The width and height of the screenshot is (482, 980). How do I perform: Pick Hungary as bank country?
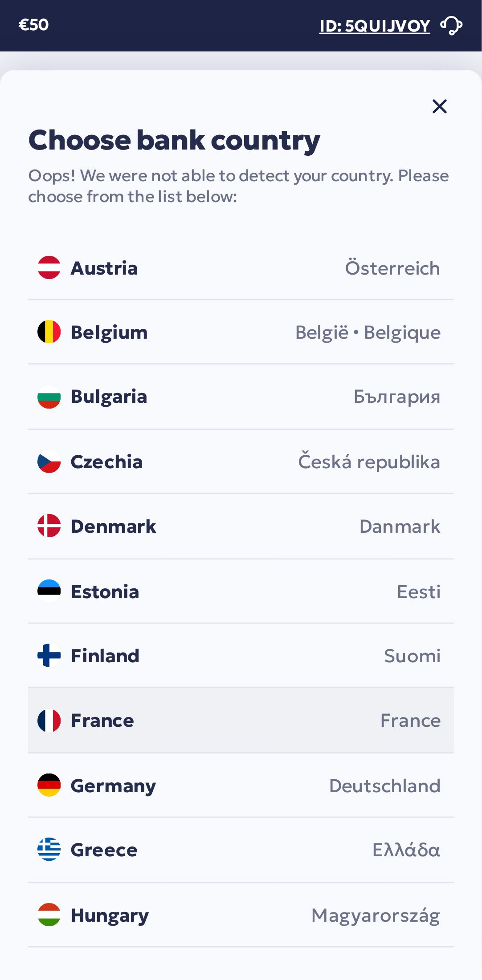tap(241, 915)
